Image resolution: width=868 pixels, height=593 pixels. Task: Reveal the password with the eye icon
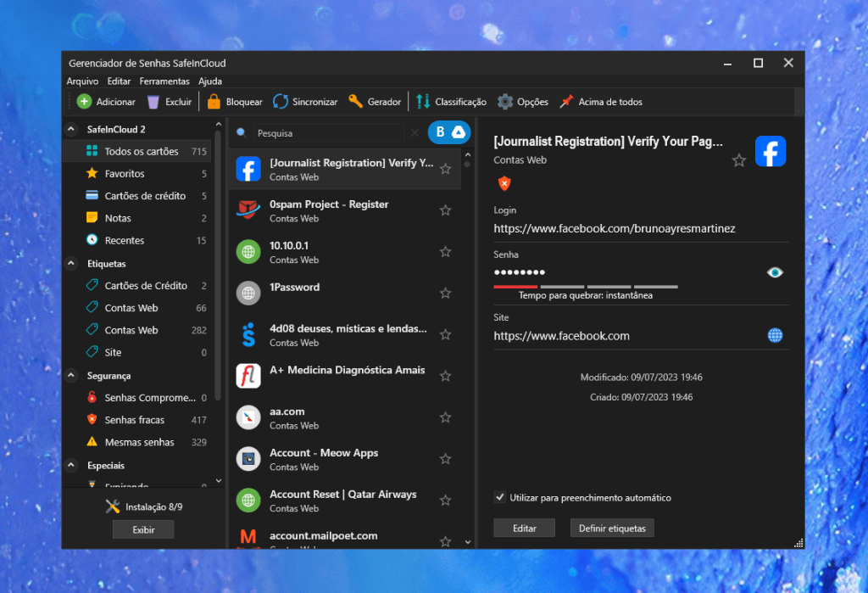775,272
